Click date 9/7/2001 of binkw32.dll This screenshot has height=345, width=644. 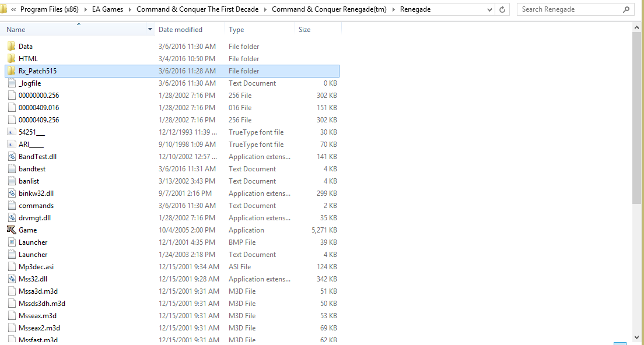coord(185,193)
